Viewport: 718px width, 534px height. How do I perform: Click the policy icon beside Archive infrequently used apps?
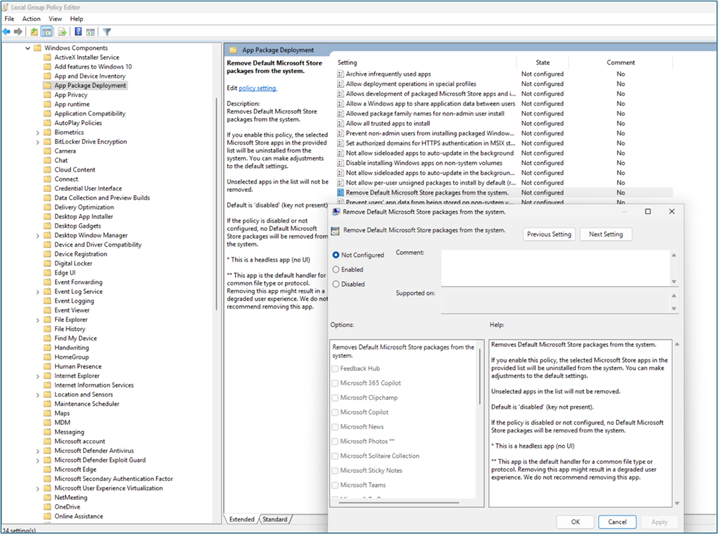click(x=340, y=74)
